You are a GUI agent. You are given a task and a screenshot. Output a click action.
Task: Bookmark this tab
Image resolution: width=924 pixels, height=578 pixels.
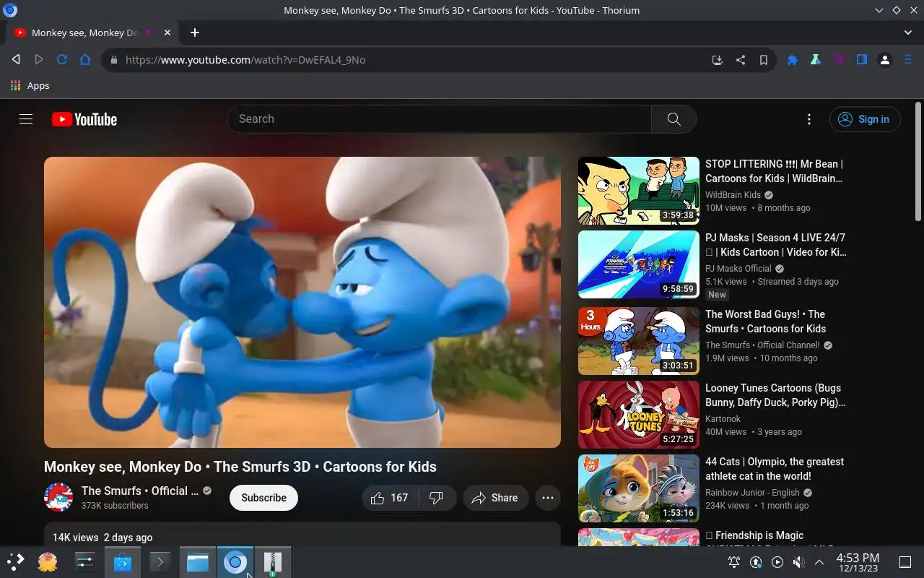tap(763, 60)
